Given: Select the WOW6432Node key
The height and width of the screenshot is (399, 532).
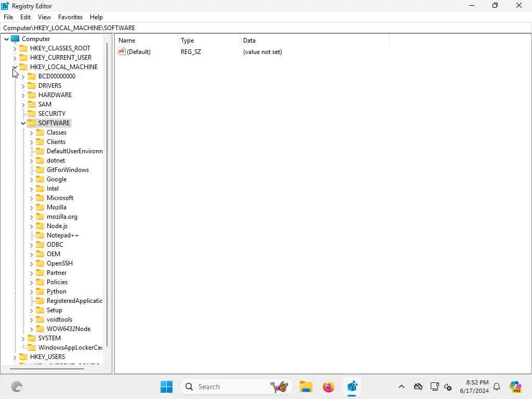Looking at the screenshot, I should pyautogui.click(x=69, y=329).
